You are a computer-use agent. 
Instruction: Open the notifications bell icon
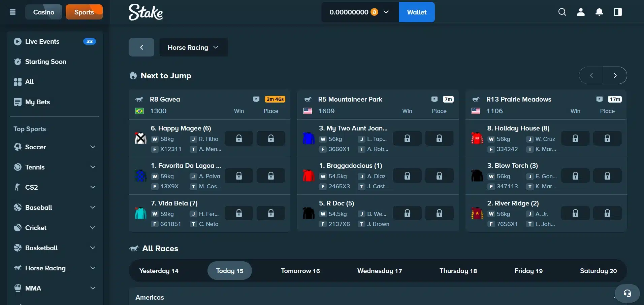pyautogui.click(x=599, y=12)
